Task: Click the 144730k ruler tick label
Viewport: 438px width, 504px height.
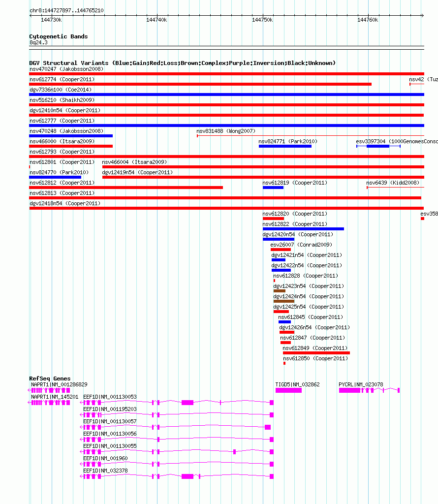Action: click(x=51, y=20)
